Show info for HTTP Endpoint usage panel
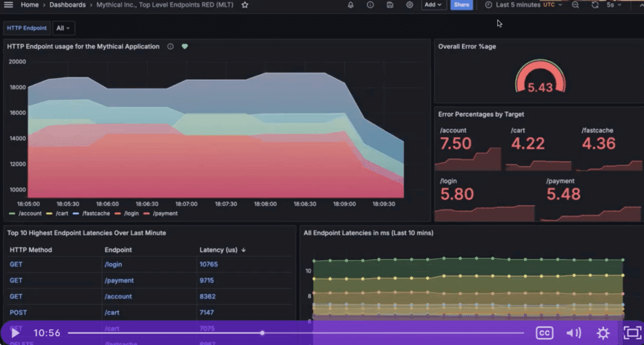This screenshot has height=345, width=644. click(x=170, y=47)
